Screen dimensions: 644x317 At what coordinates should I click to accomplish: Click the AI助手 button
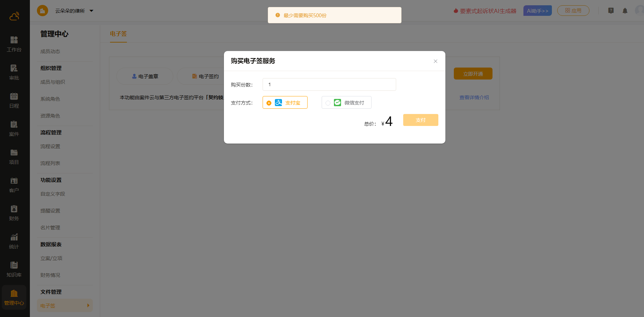(537, 11)
